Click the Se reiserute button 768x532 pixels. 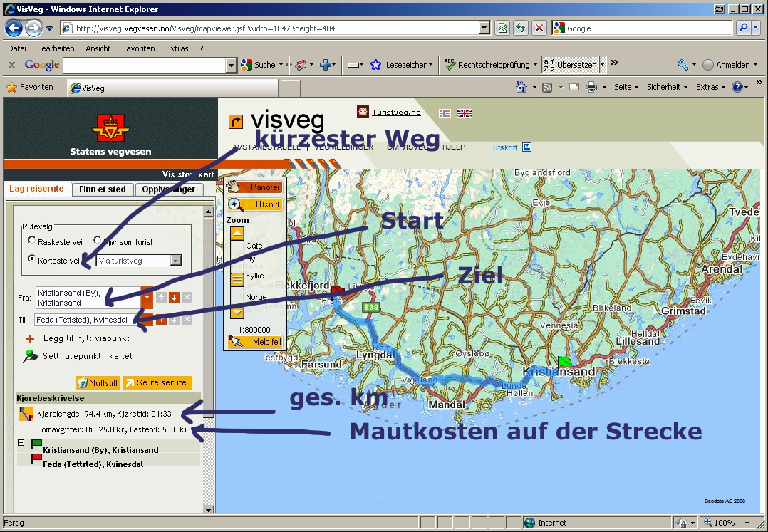coord(157,382)
